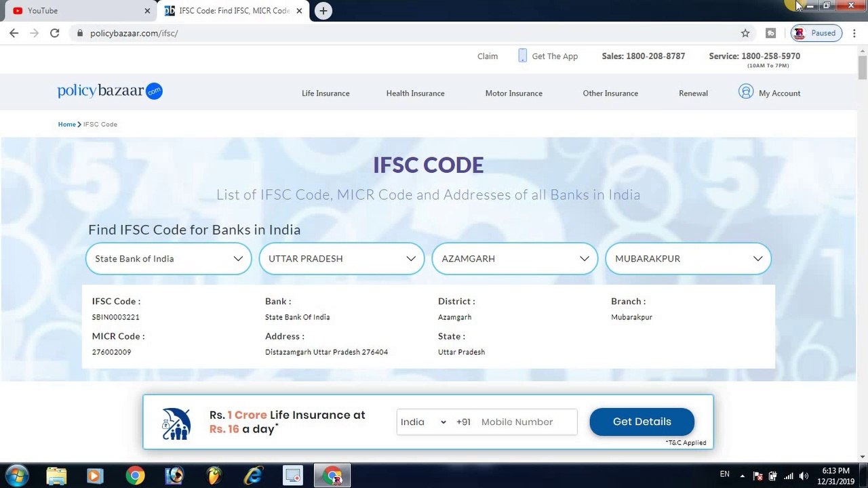This screenshot has height=488, width=868.
Task: Open the network signal tray icon
Action: pos(789,476)
